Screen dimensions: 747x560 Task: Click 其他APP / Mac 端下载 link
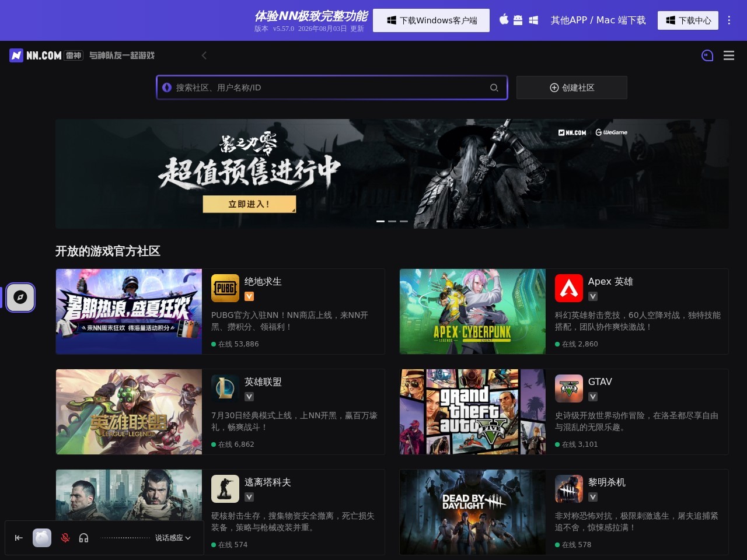(x=598, y=20)
